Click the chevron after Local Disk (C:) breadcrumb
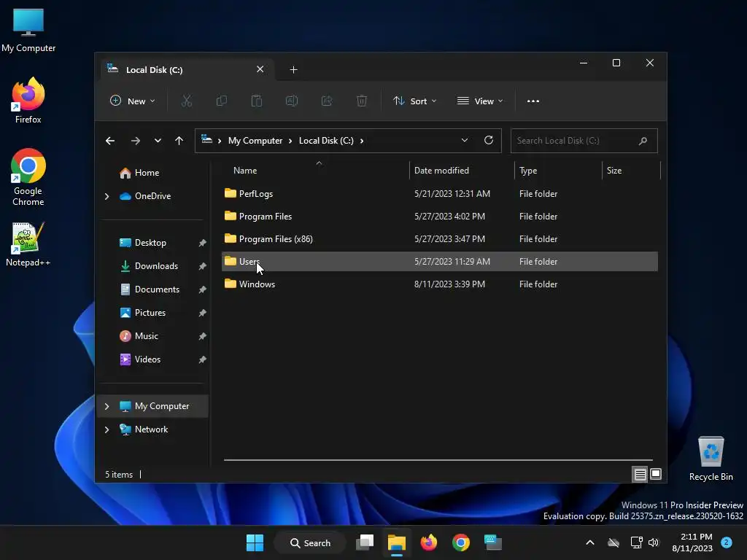Image resolution: width=747 pixels, height=560 pixels. tap(362, 141)
